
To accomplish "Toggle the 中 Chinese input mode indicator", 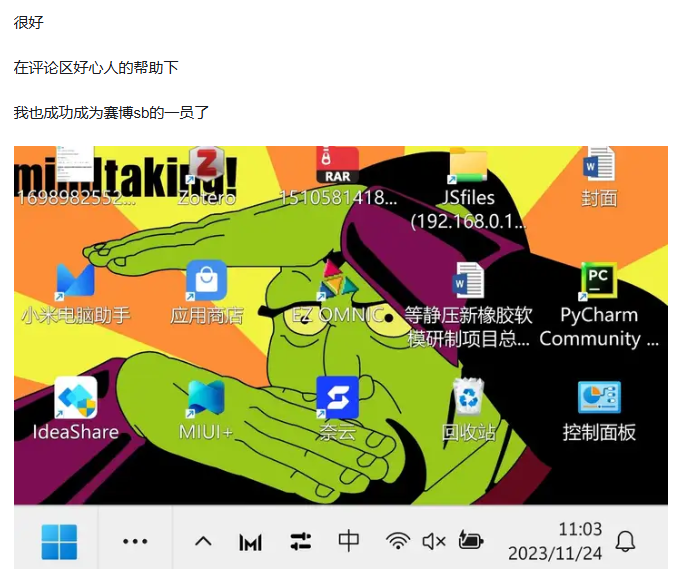I will tap(349, 541).
